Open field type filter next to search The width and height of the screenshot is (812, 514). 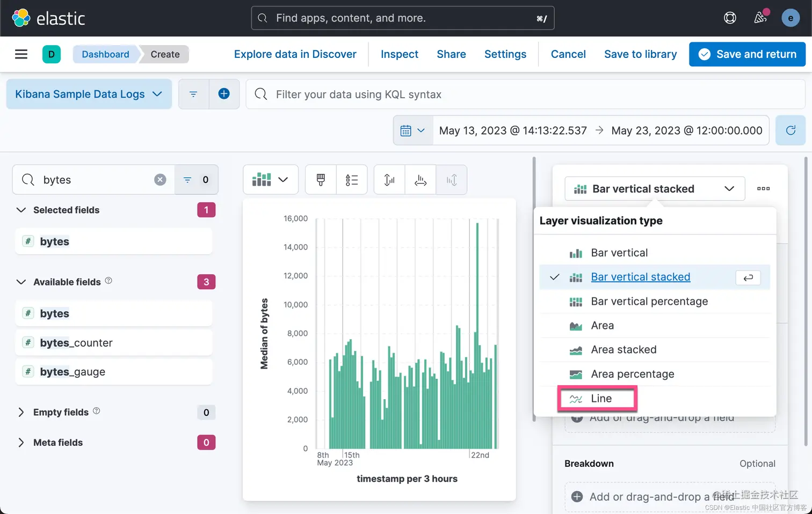pos(196,180)
